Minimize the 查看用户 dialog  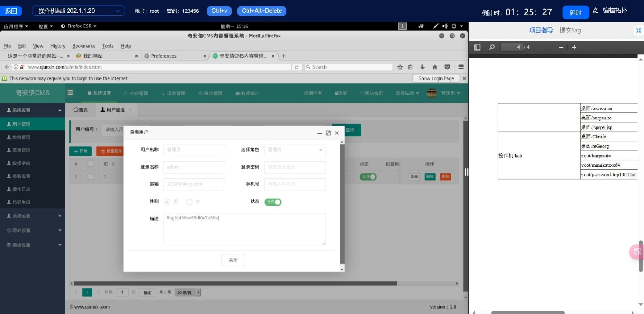[320, 133]
